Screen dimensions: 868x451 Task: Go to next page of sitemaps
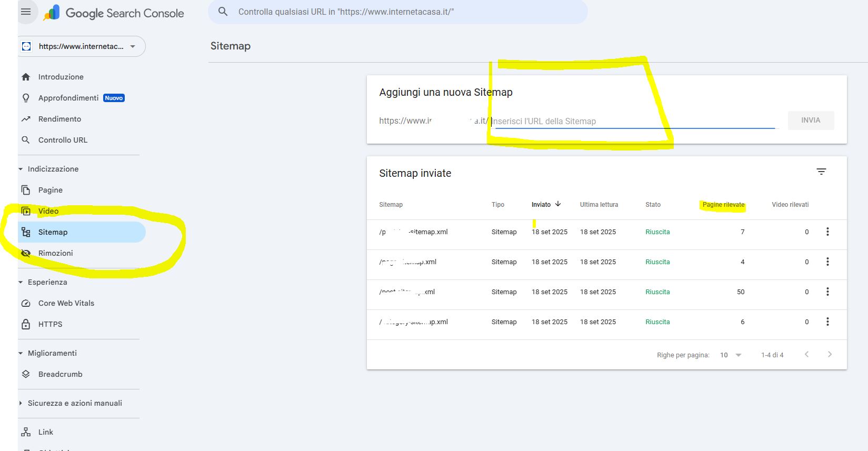[x=830, y=354]
